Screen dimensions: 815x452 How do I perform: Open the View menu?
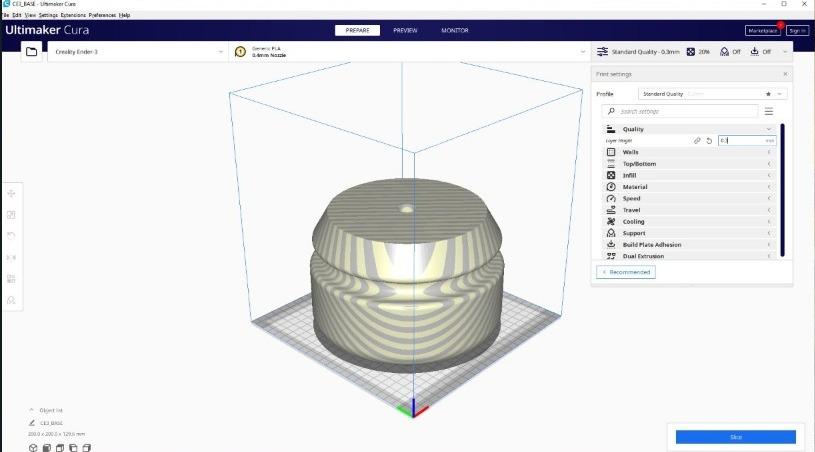coord(30,15)
